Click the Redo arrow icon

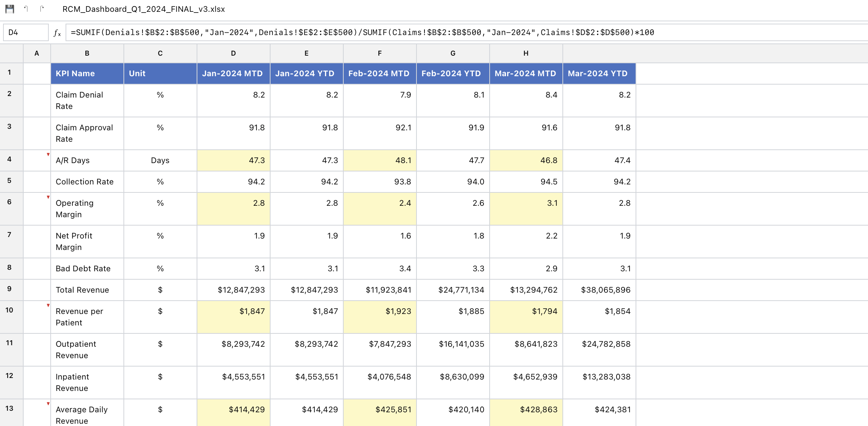click(42, 9)
